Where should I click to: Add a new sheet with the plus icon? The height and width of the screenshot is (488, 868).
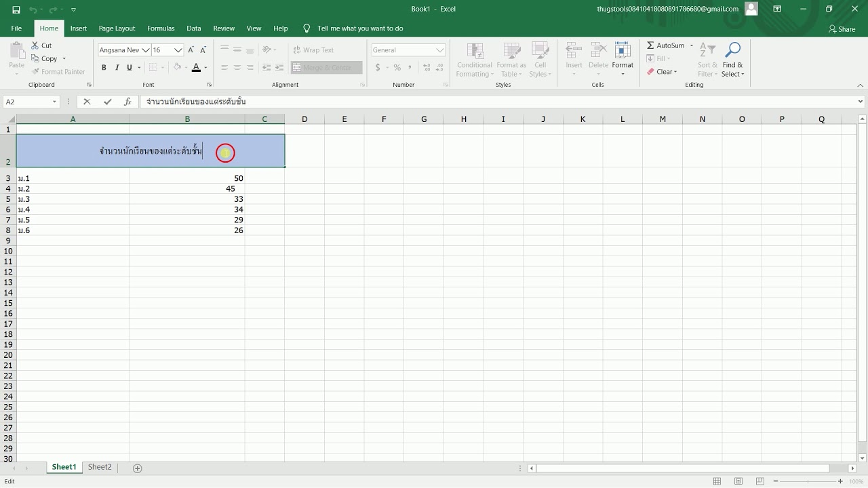[x=138, y=468]
